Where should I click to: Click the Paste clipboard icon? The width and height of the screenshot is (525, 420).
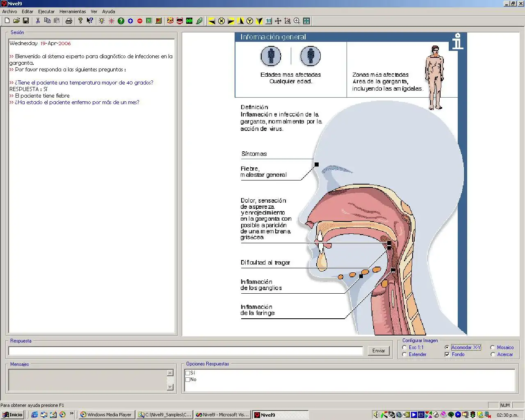[x=57, y=21]
